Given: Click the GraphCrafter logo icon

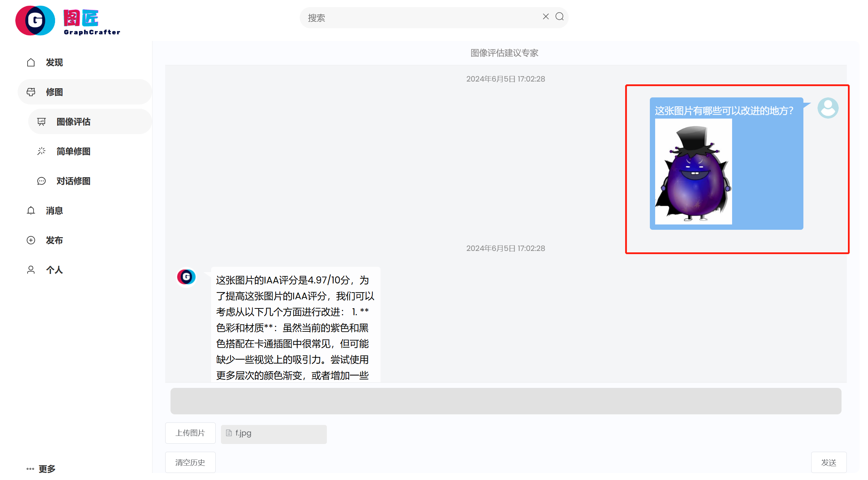Looking at the screenshot, I should pyautogui.click(x=35, y=20).
